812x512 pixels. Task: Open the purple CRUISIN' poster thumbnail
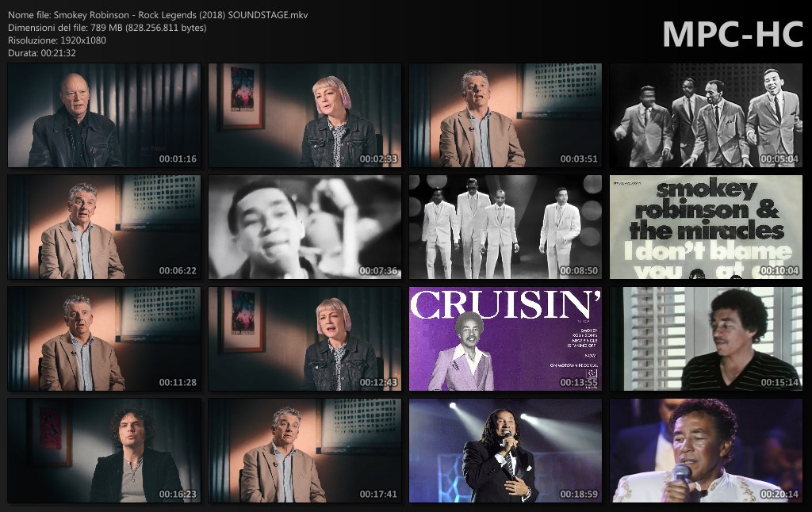pos(505,339)
